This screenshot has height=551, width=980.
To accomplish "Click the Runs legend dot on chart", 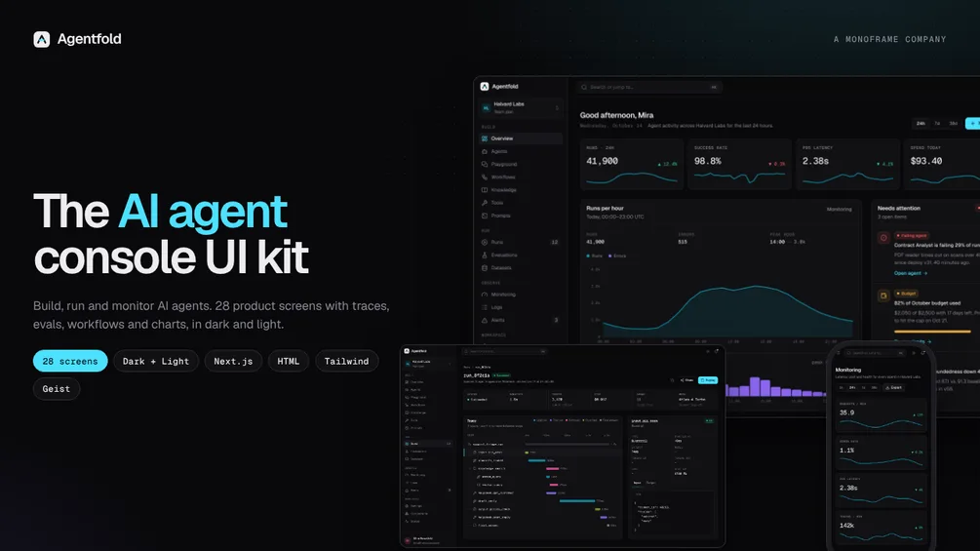I will 588,256.
